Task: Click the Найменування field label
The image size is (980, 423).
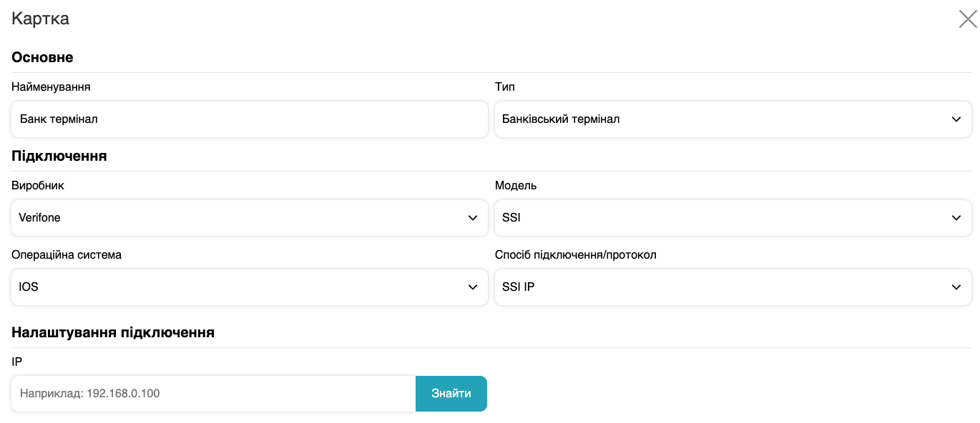Action: [x=51, y=86]
